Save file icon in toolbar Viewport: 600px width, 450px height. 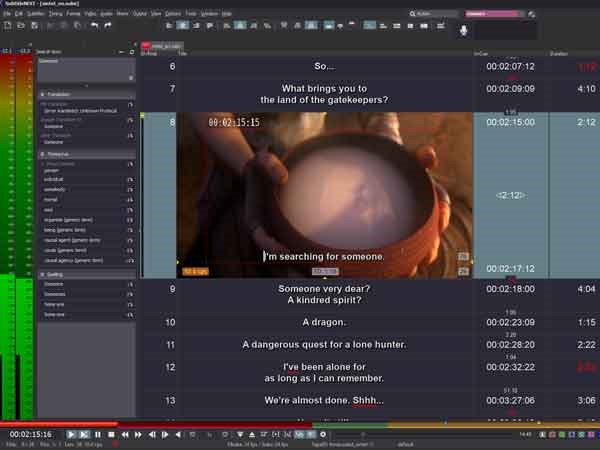tap(34, 26)
